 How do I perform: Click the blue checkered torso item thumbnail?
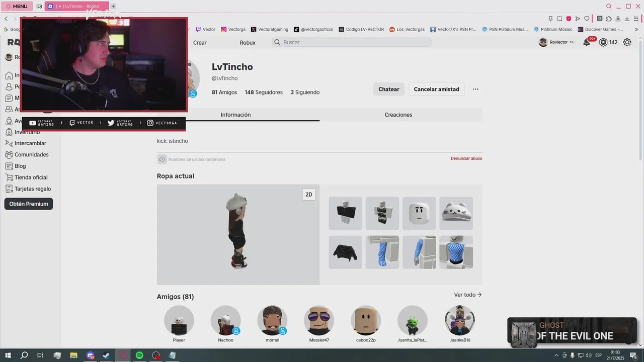[x=456, y=252]
